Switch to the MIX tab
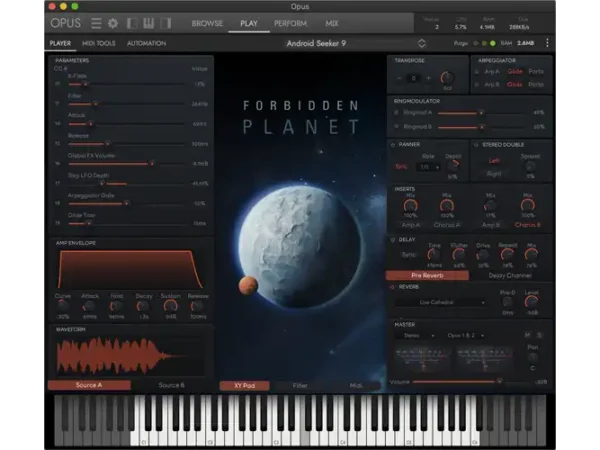600x450 pixels. tap(332, 23)
